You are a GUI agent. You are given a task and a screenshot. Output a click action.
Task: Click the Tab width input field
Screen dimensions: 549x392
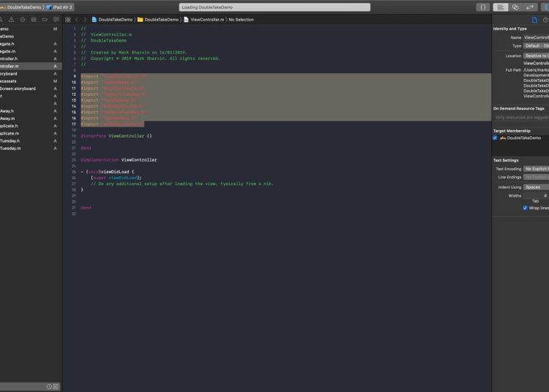point(539,195)
